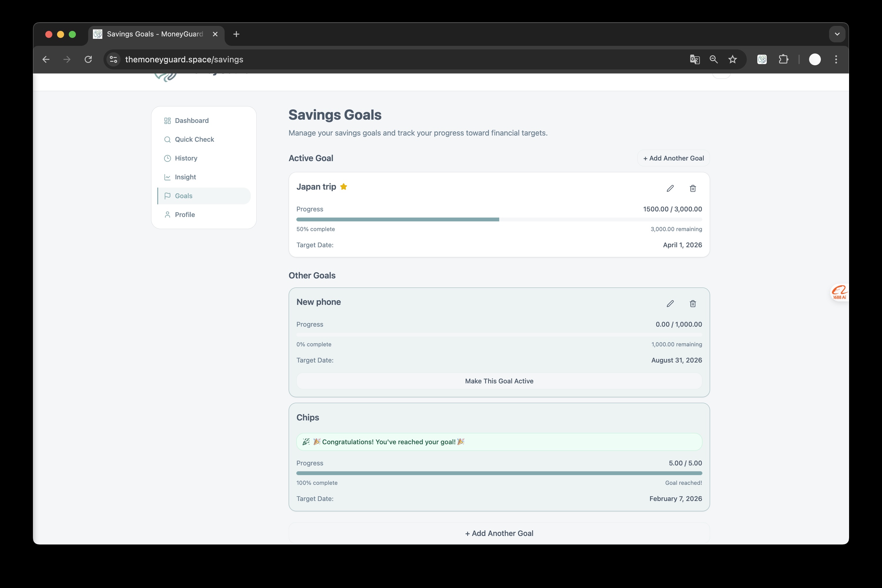The height and width of the screenshot is (588, 882).
Task: Delete the Japan trip goal
Action: click(693, 188)
